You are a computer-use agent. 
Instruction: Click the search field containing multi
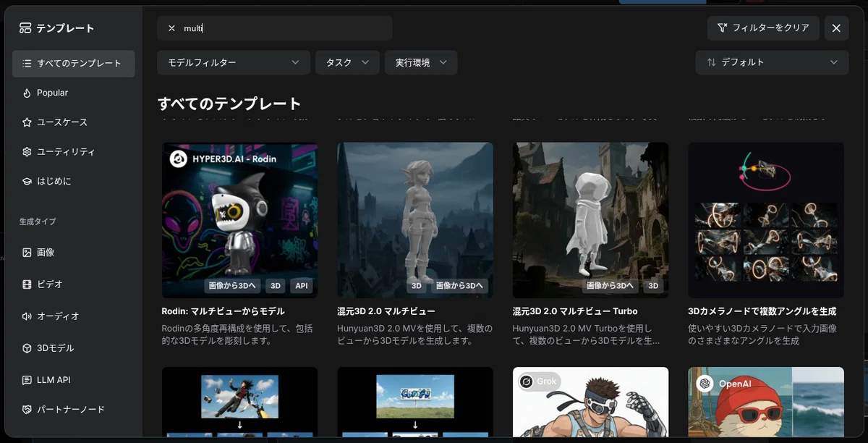pyautogui.click(x=275, y=28)
